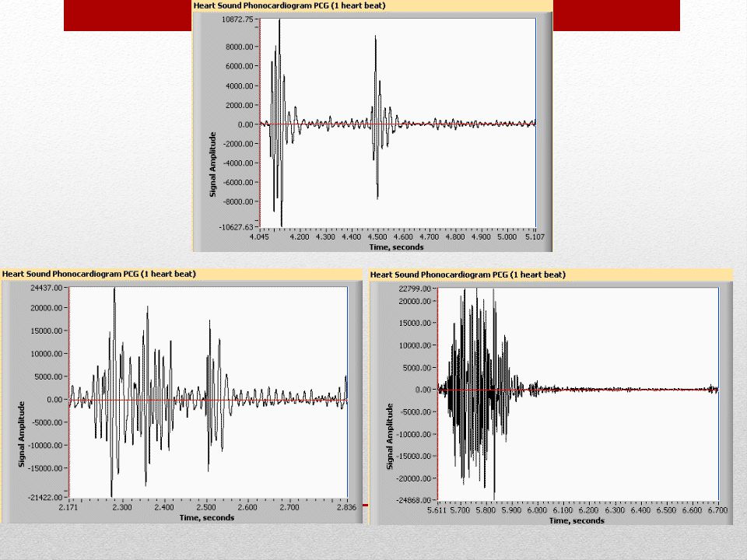Click the 5.107 end time label

(535, 236)
